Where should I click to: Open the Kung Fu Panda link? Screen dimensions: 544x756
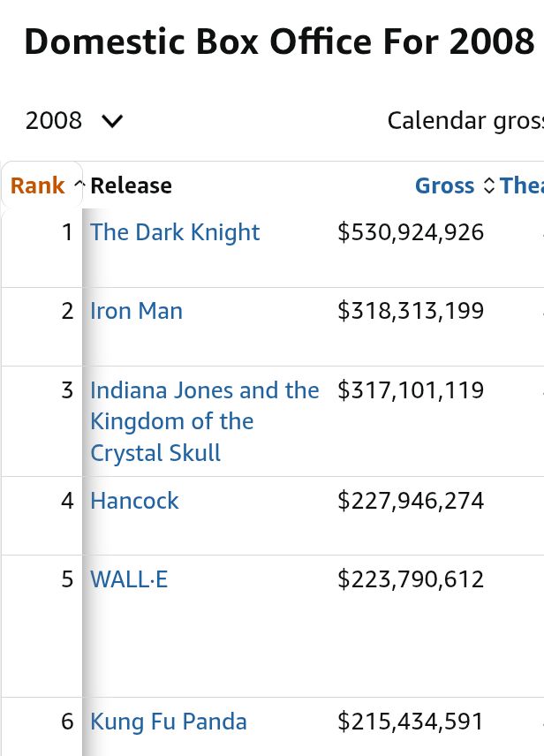click(168, 722)
